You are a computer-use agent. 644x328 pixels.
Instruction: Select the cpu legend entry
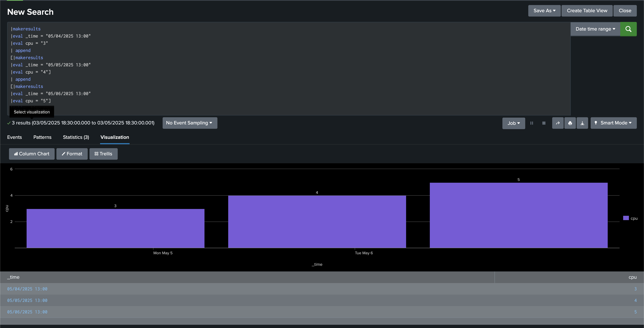(630, 218)
